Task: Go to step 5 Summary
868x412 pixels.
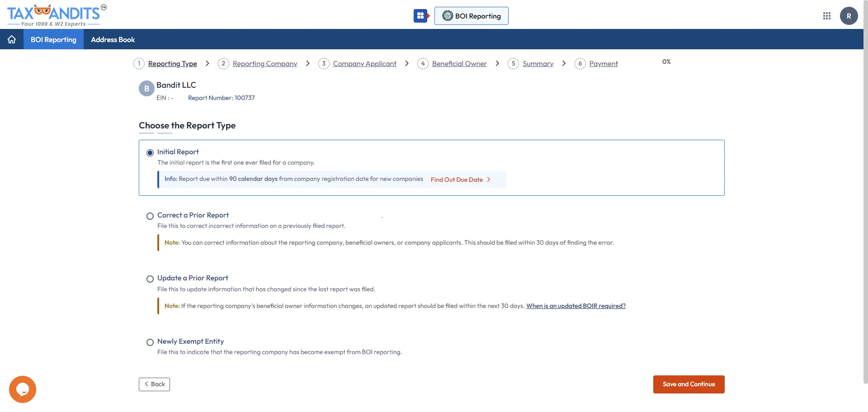Action: [538, 63]
